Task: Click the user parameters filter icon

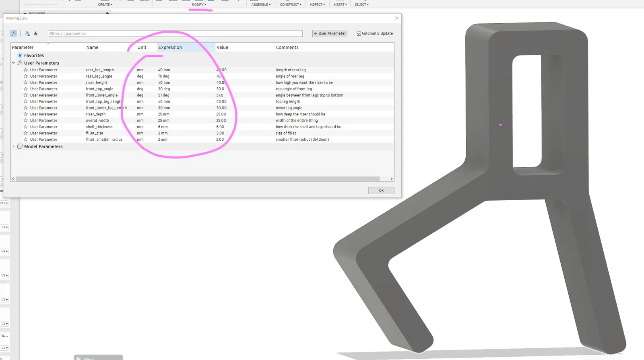Action: [x=27, y=33]
